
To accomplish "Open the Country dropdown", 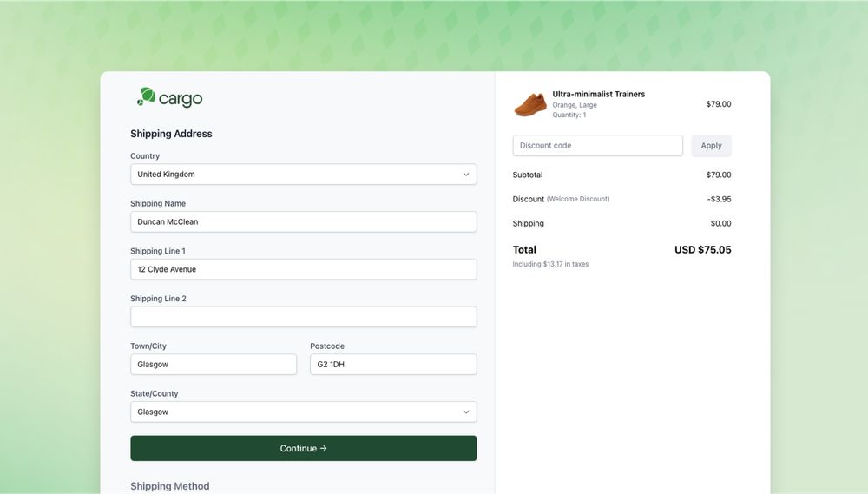I will [x=303, y=175].
